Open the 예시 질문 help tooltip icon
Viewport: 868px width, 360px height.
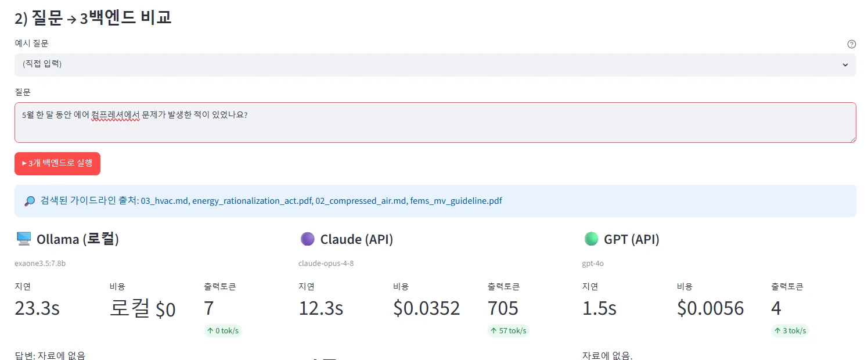(852, 44)
